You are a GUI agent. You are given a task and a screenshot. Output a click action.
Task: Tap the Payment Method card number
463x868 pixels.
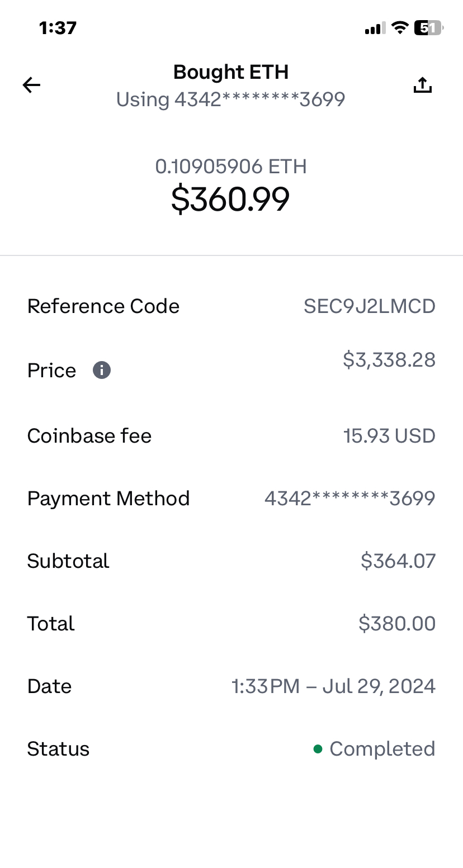350,499
